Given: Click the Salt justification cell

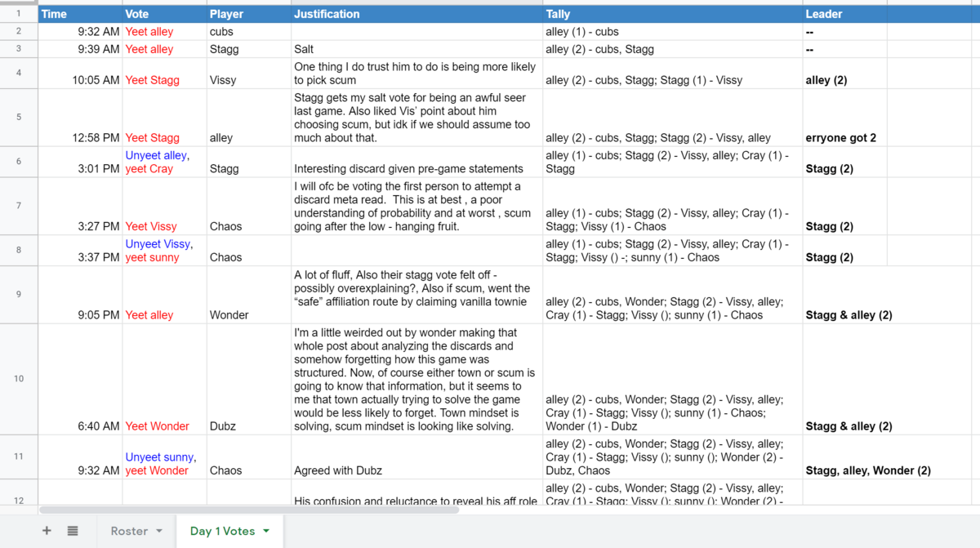Looking at the screenshot, I should point(416,49).
